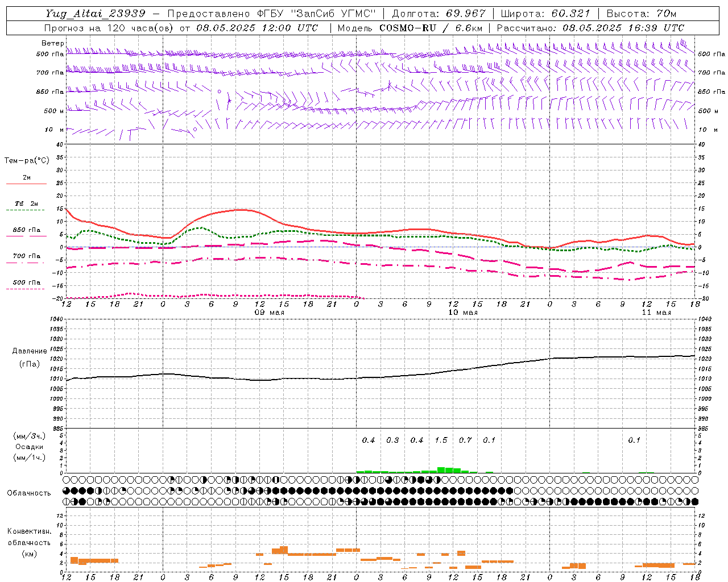Click the Давление panel label
The image size is (728, 582).
(30, 351)
